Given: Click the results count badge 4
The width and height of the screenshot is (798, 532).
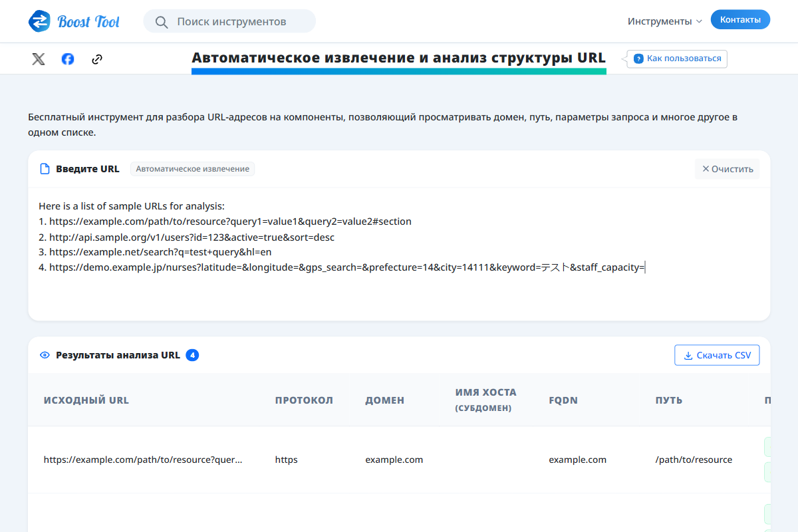Looking at the screenshot, I should [x=192, y=355].
